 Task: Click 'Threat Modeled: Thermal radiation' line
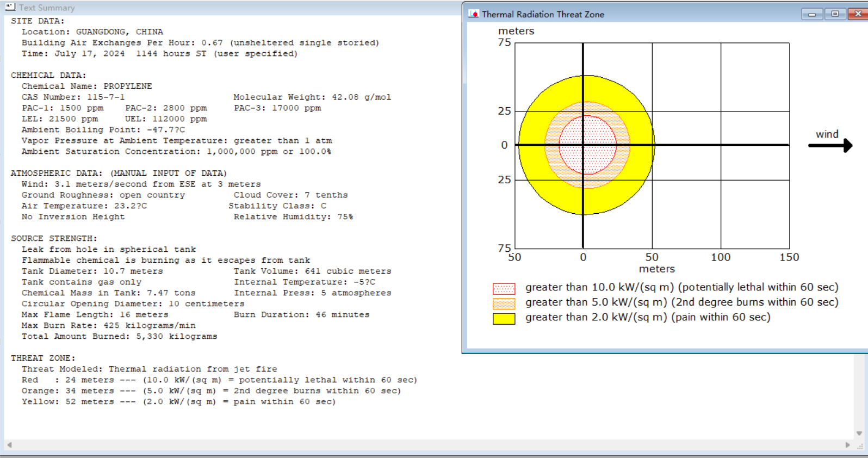(150, 369)
